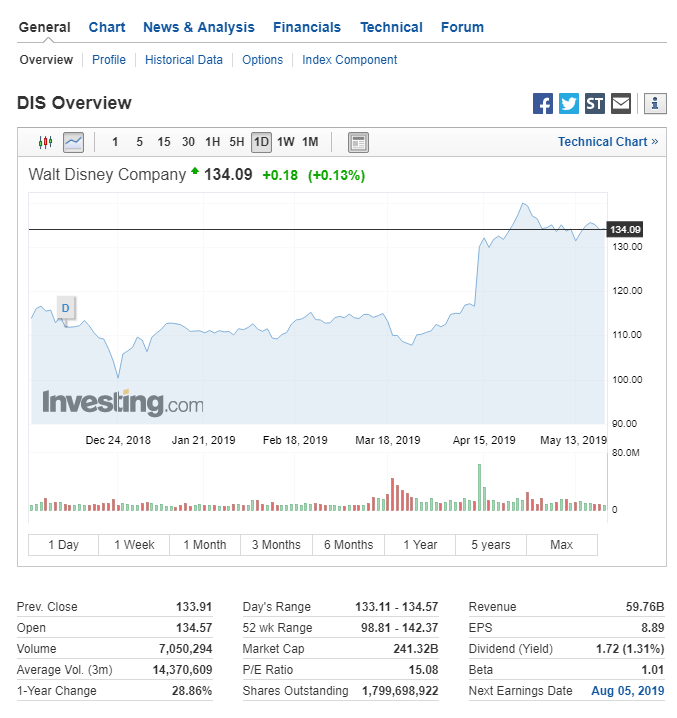Click Shares Outstanding value 1,799,698,922
The height and width of the screenshot is (718, 677).
click(x=400, y=691)
